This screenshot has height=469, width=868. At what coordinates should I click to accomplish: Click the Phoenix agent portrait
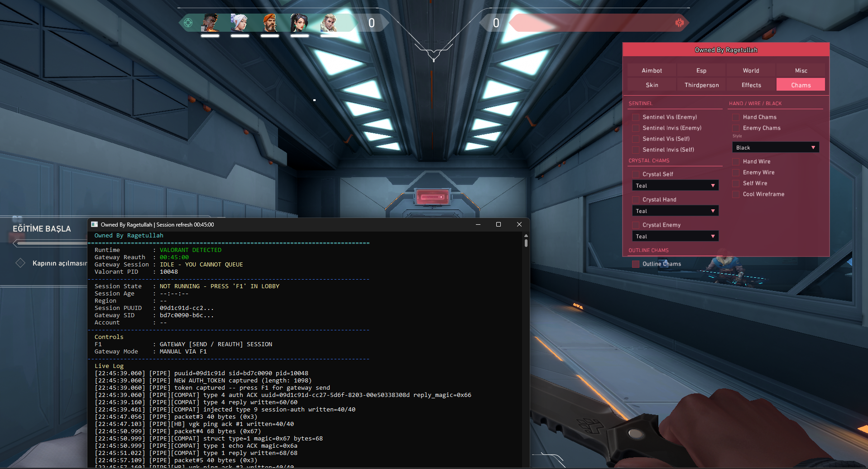click(x=210, y=23)
